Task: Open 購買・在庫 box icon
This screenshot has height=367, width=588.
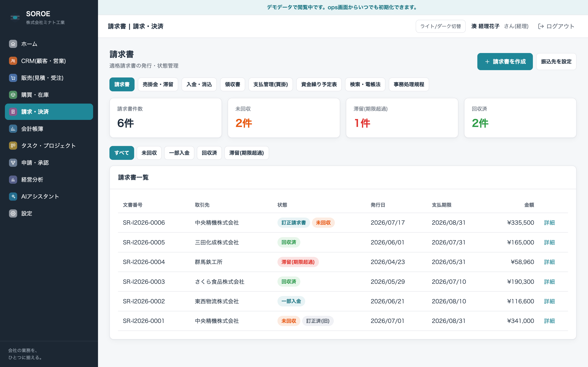Action: point(13,95)
